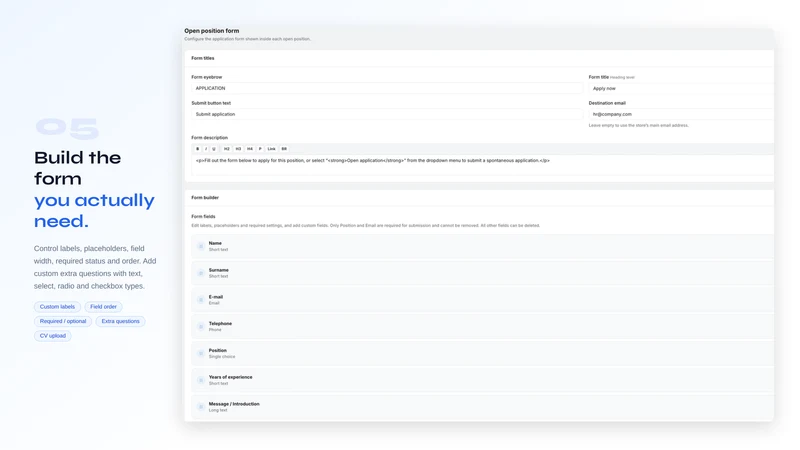Click the Form fields label
Viewport: 800px width, 450px height.
(203, 216)
